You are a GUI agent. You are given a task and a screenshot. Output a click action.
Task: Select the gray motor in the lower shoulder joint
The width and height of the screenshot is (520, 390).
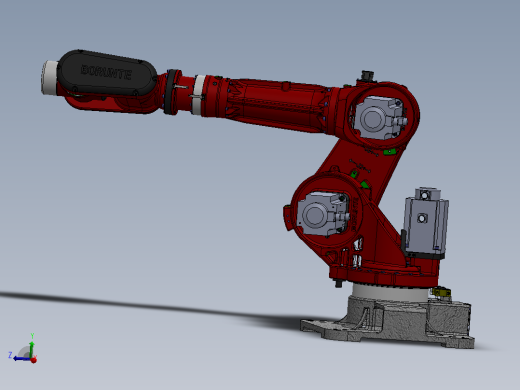322,213
